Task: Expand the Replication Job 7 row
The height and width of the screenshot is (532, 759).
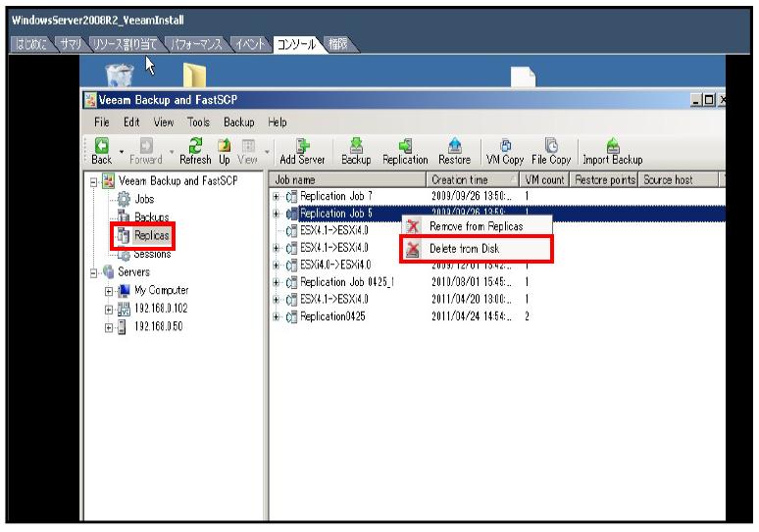Action: point(276,196)
